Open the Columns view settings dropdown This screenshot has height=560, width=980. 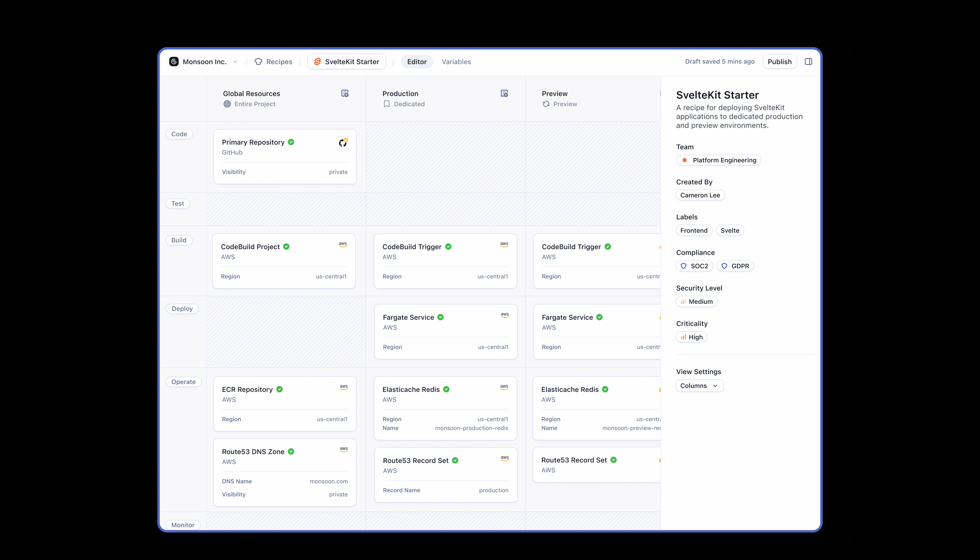point(700,386)
